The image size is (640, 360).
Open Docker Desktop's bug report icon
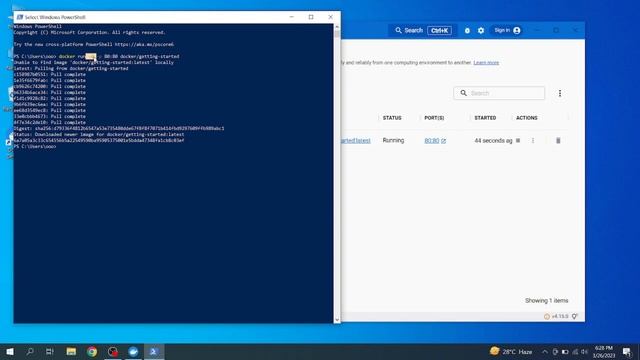click(x=467, y=31)
